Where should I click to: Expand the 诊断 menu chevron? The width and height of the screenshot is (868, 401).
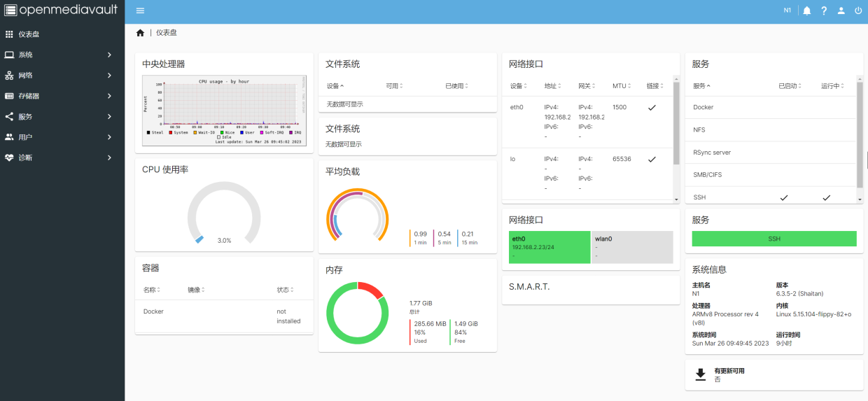(109, 157)
